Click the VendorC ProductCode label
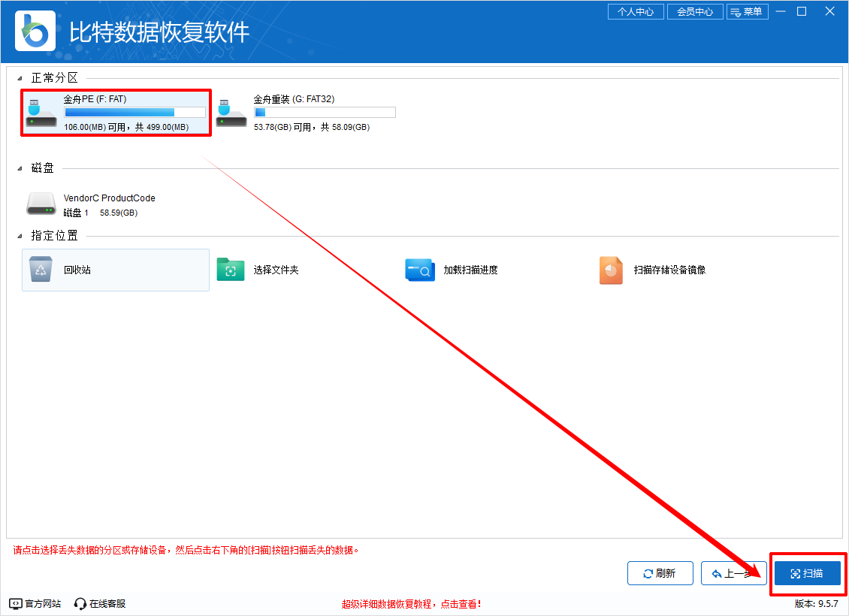This screenshot has width=849, height=616. coord(110,198)
